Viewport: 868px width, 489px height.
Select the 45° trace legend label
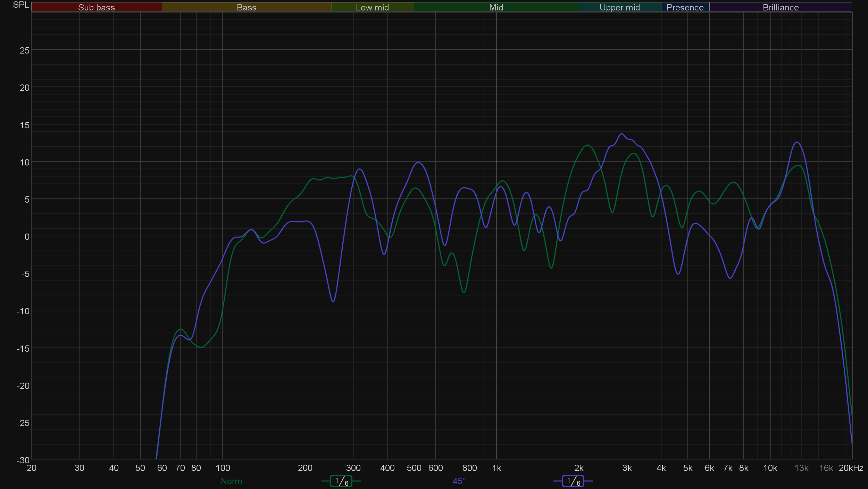pyautogui.click(x=459, y=481)
